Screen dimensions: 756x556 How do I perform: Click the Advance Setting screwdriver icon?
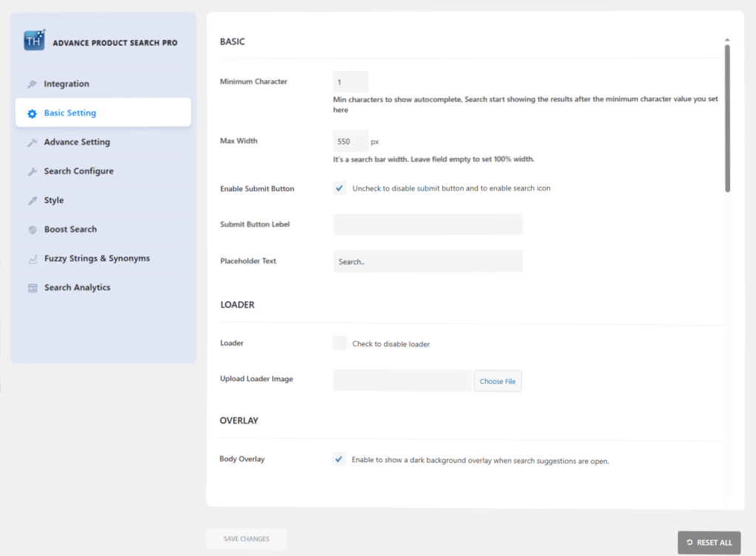[x=32, y=142]
